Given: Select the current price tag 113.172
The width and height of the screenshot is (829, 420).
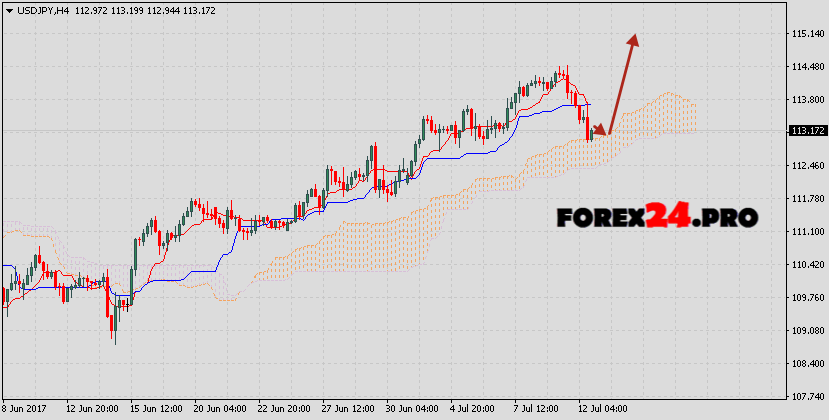Looking at the screenshot, I should (x=806, y=131).
